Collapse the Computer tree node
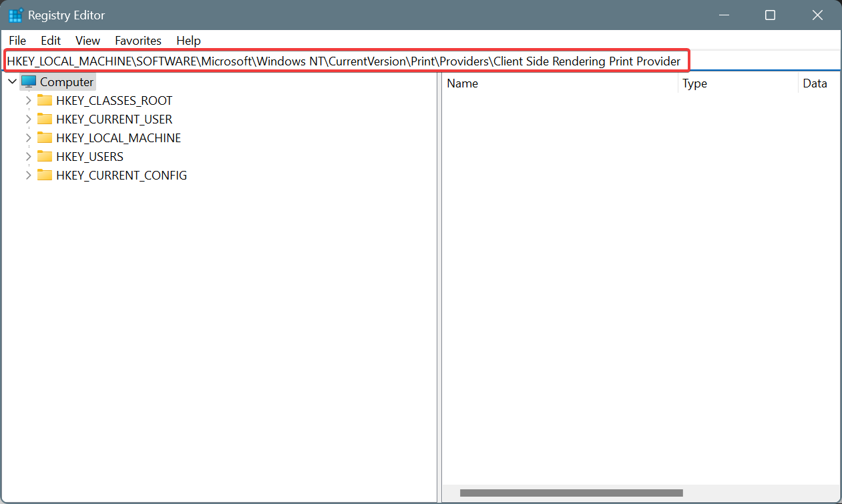Image resolution: width=842 pixels, height=504 pixels. click(12, 81)
